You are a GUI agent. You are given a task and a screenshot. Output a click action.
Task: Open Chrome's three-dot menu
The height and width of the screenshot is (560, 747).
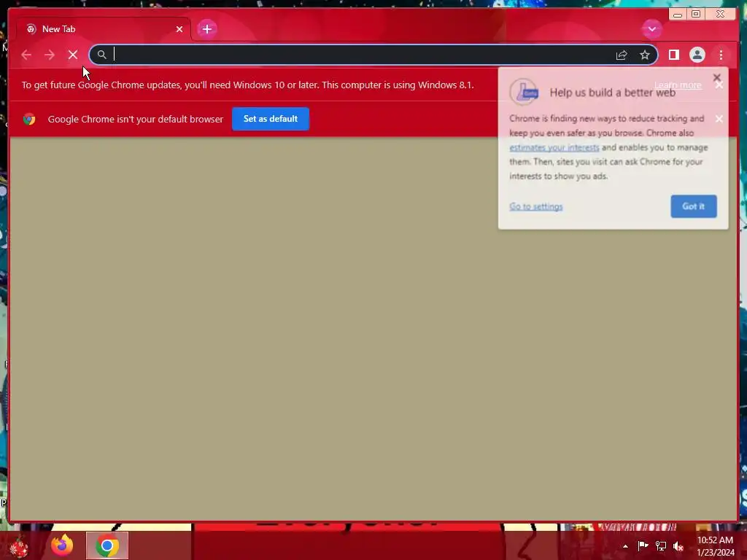coord(721,55)
